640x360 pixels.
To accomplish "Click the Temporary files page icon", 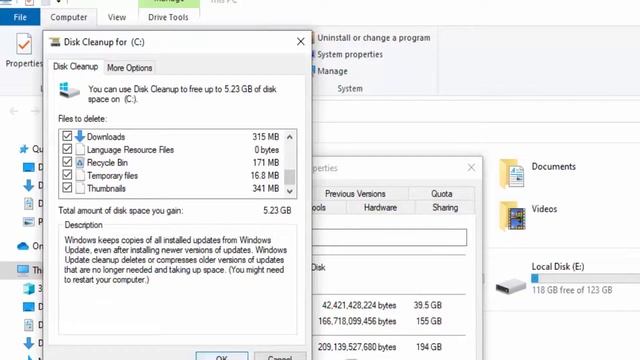I will click(x=80, y=176).
